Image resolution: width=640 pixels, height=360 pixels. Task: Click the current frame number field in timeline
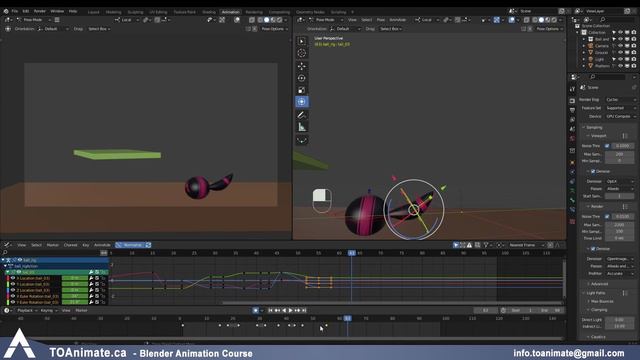pyautogui.click(x=485, y=311)
